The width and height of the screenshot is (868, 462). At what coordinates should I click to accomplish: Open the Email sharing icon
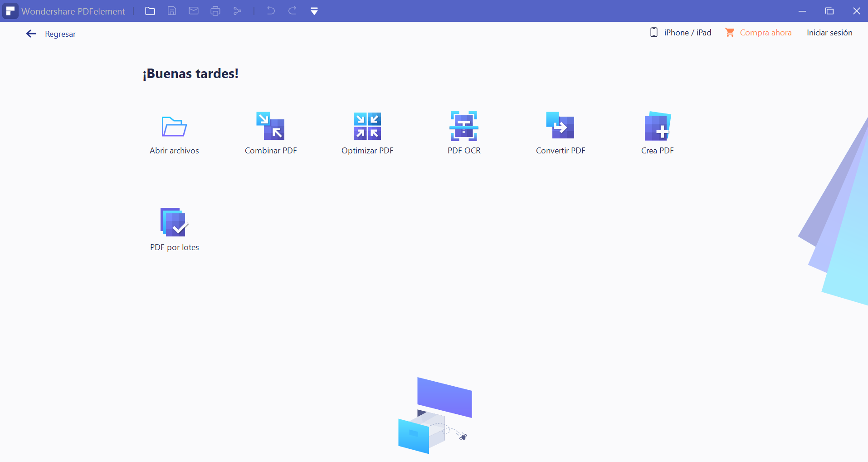pos(194,11)
